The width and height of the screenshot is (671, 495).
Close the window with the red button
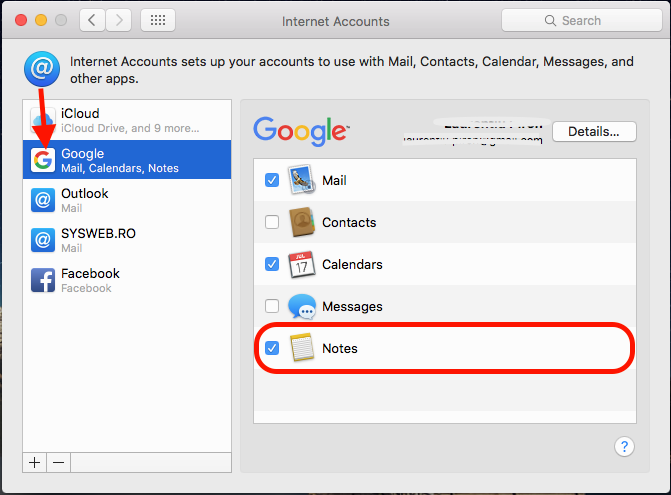(21, 20)
